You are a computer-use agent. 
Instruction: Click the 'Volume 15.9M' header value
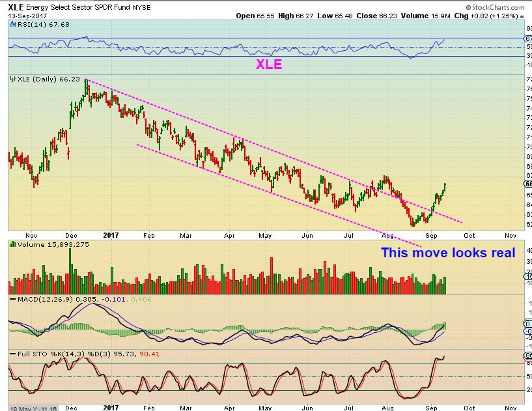coord(425,16)
